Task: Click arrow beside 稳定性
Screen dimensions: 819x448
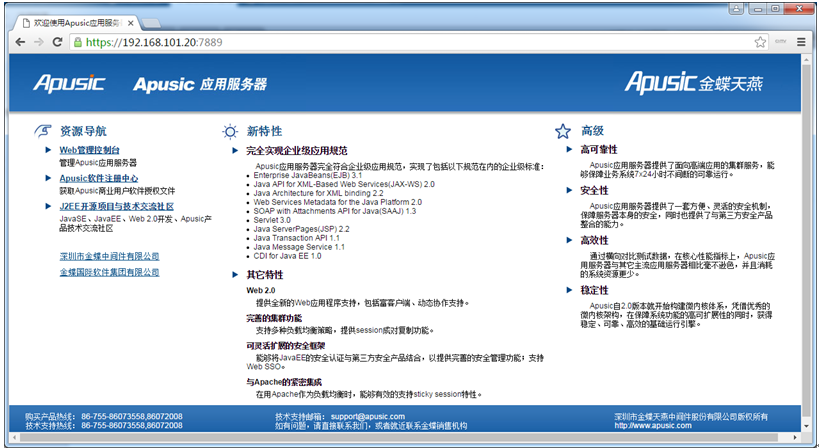Action: click(x=569, y=290)
